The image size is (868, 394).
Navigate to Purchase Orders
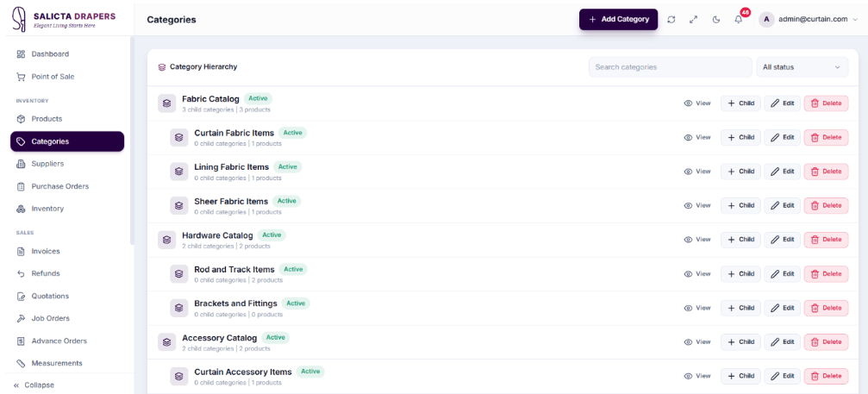67,186
